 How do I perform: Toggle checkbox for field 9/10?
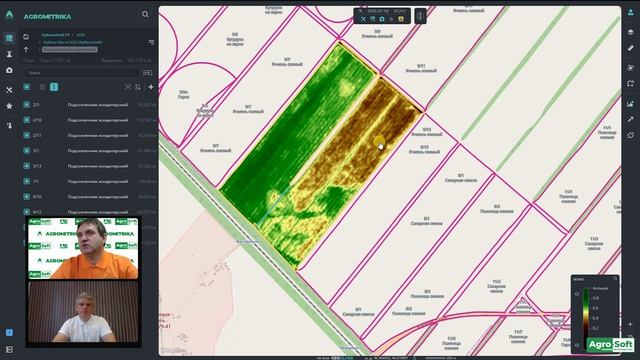pos(27,197)
